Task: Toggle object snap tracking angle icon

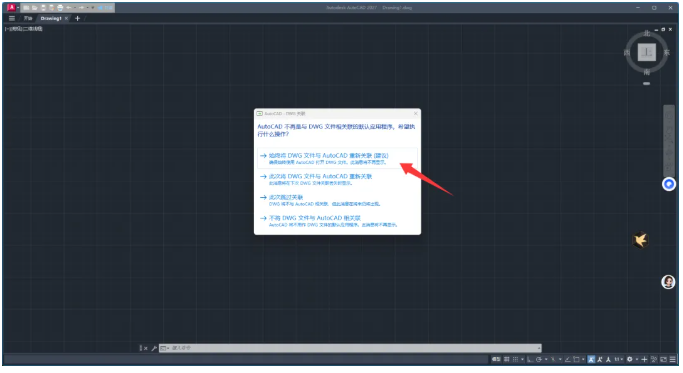Action: 568,359
